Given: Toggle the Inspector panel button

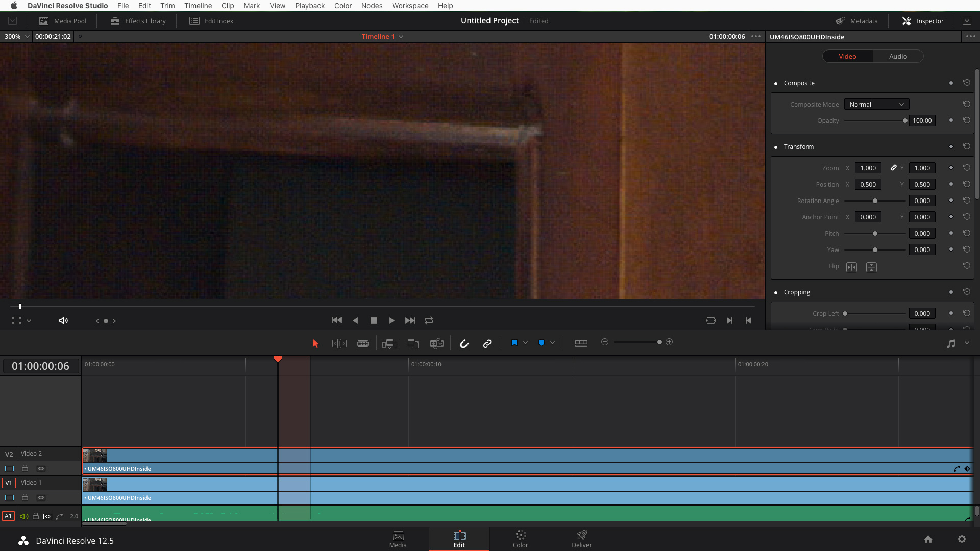Looking at the screenshot, I should [x=923, y=21].
